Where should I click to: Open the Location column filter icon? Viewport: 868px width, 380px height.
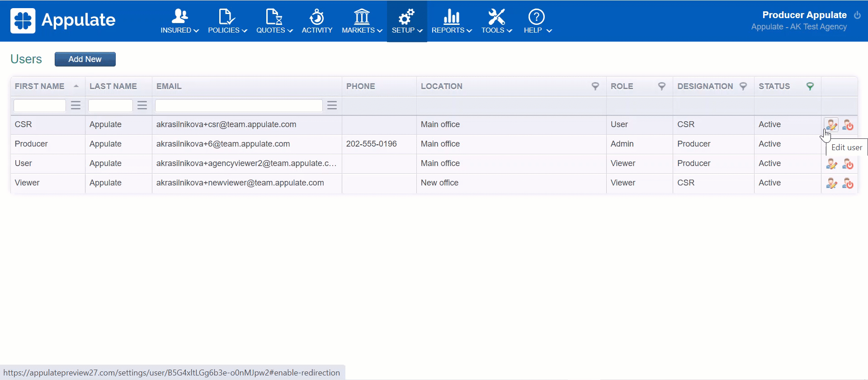tap(595, 86)
